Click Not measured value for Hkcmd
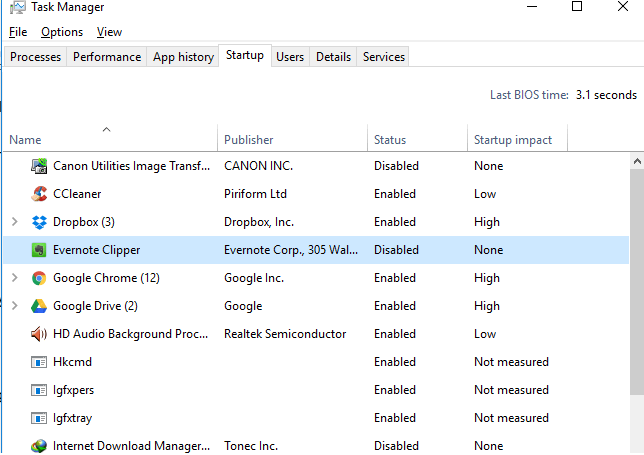Image resolution: width=644 pixels, height=455 pixels. [511, 362]
